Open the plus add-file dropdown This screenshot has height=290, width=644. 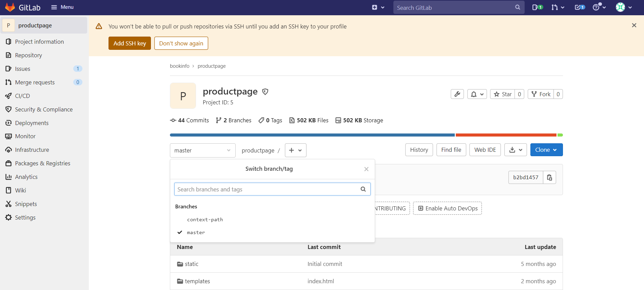296,150
